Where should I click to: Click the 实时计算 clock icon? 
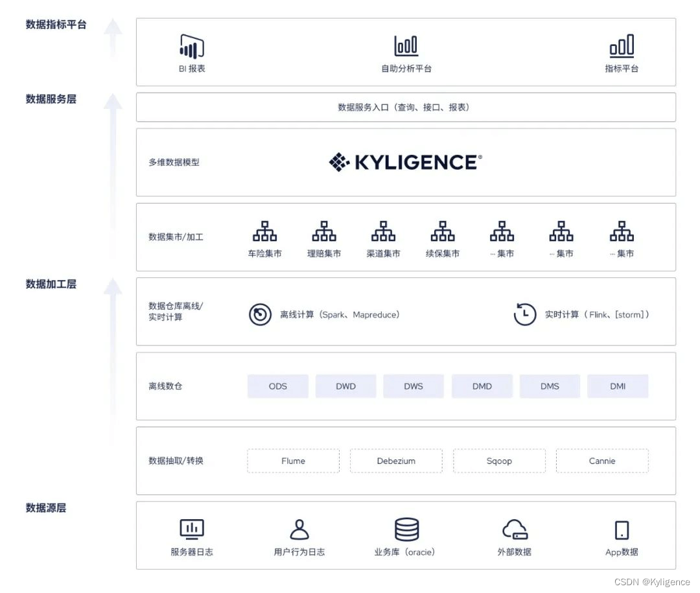coord(524,314)
